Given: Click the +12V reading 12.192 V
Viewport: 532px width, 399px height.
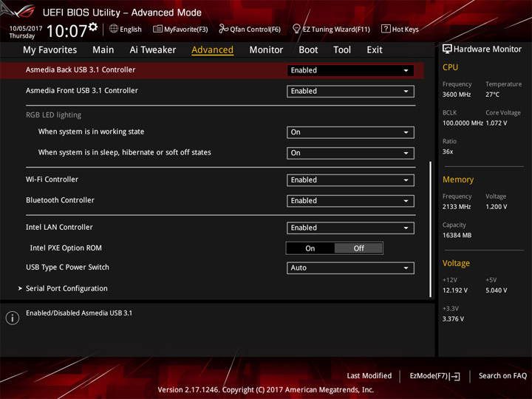Looking at the screenshot, I should [455, 290].
